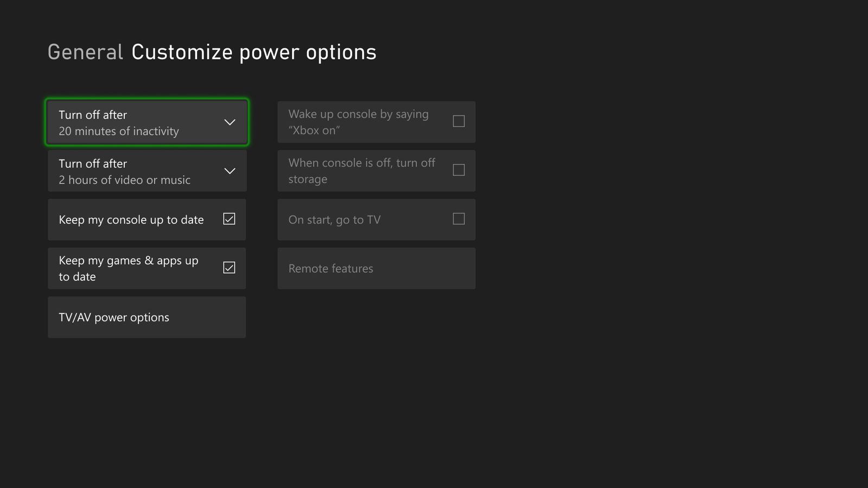The height and width of the screenshot is (488, 868).
Task: Select the 20 minutes of inactivity setting tile
Action: 146,122
